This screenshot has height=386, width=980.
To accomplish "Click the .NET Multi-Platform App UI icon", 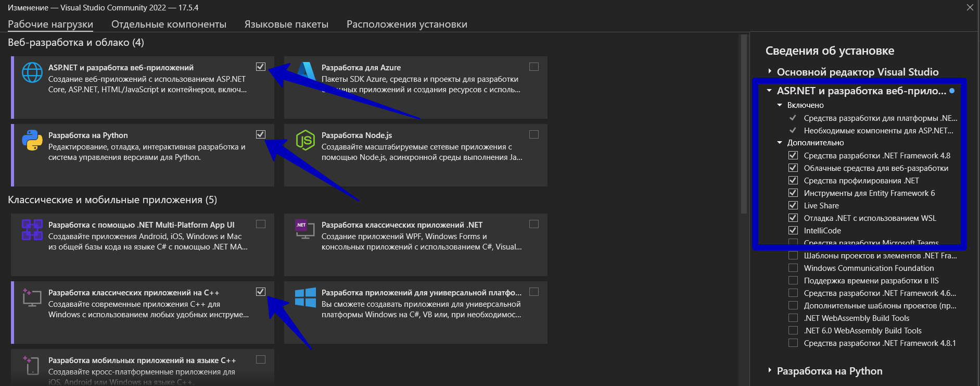I will 32,230.
